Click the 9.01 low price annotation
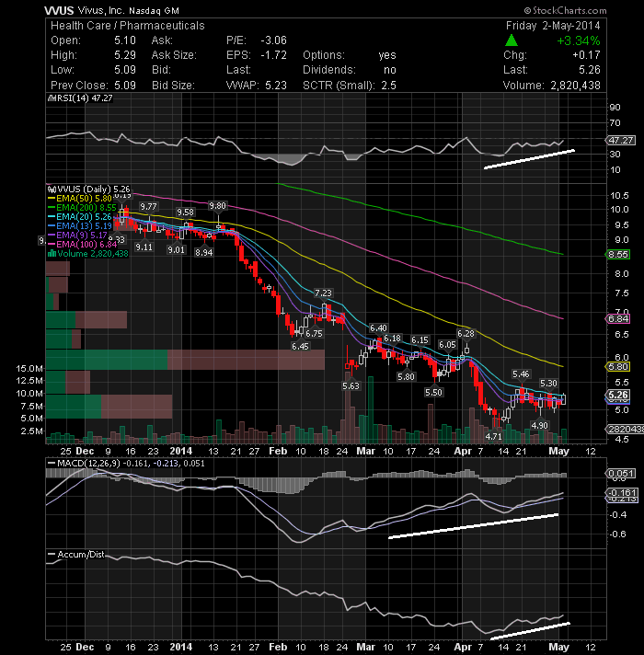Viewport: 644px width, 655px height. [176, 250]
